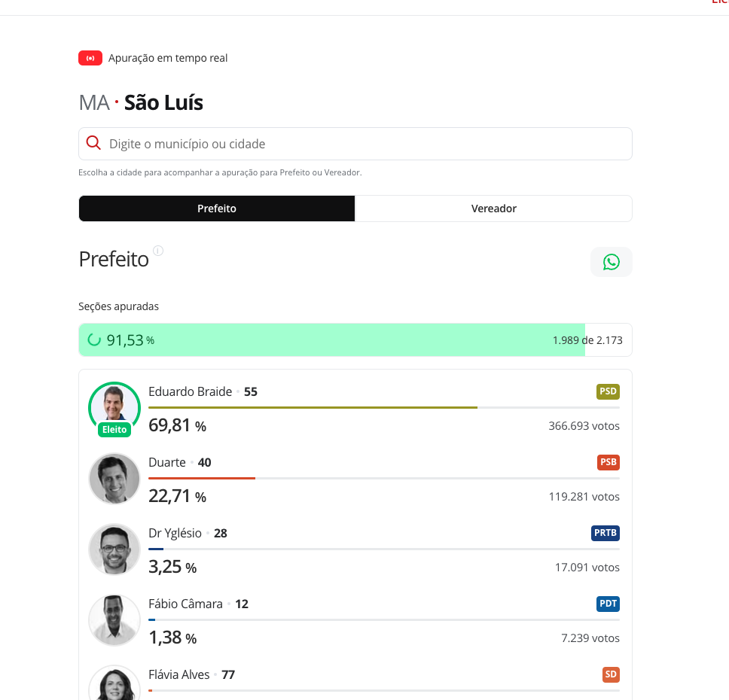Click the 1.989 de 2.173 sections text

pos(587,340)
